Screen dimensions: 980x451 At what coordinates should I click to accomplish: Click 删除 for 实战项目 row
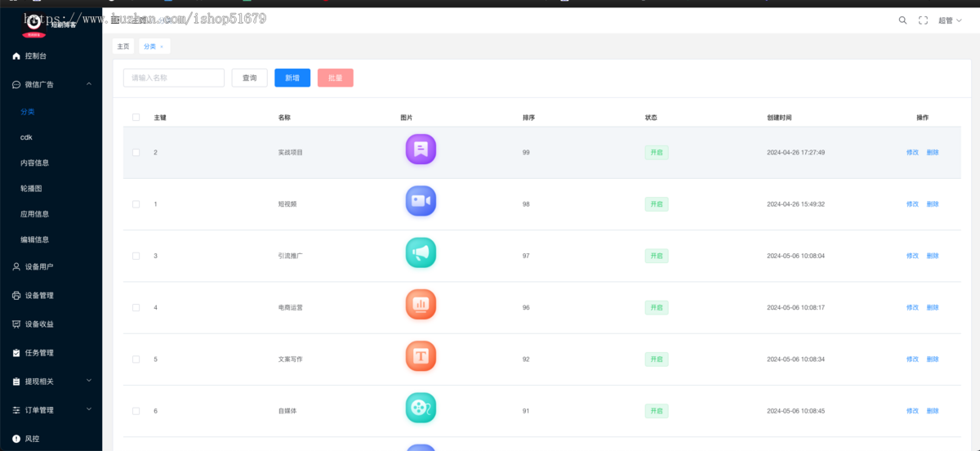pos(933,153)
